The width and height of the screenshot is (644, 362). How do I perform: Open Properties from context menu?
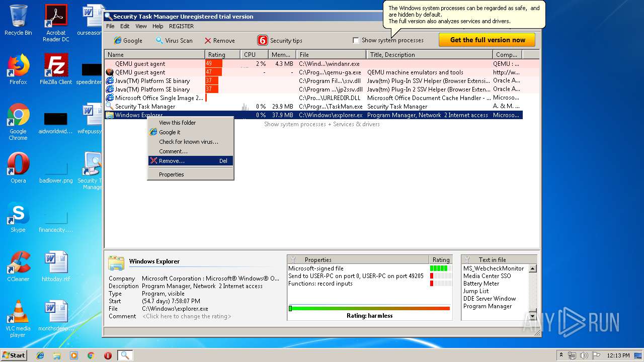point(190,174)
